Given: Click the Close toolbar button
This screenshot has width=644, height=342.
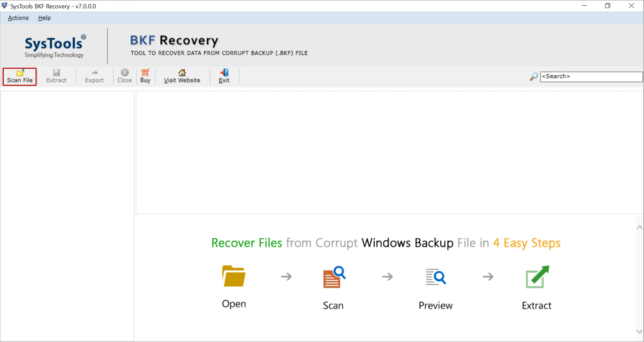Looking at the screenshot, I should tap(124, 76).
